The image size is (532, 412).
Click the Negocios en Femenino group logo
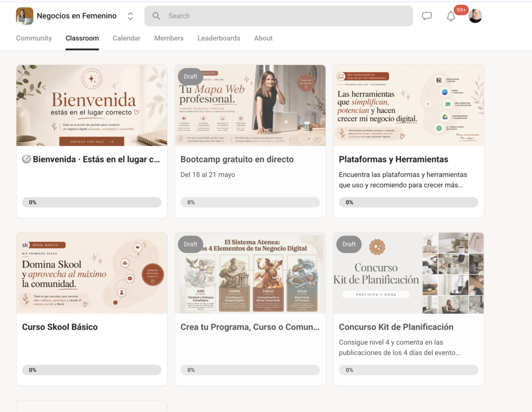(x=24, y=16)
